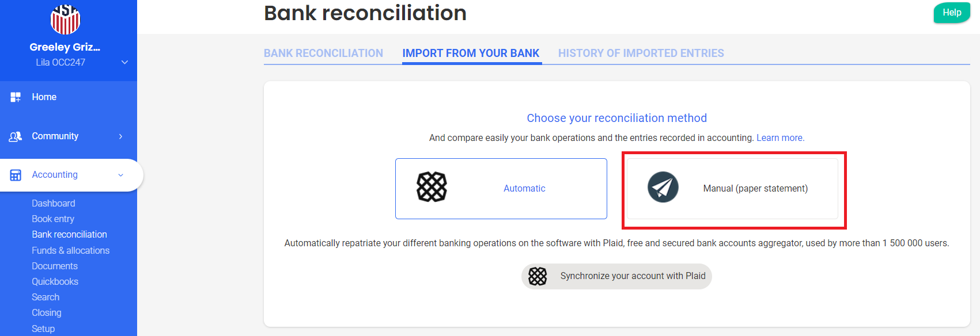Click the club logo in the sidebar
This screenshot has height=336, width=980.
65,19
